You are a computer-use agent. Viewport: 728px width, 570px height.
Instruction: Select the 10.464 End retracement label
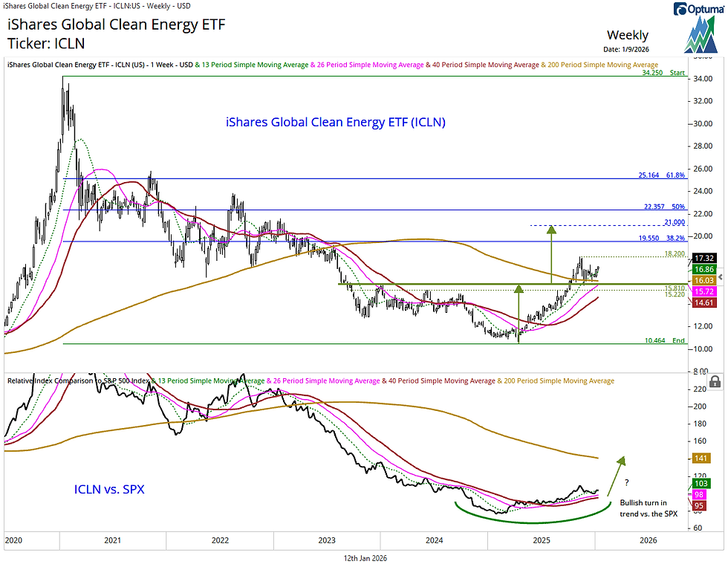click(x=665, y=340)
